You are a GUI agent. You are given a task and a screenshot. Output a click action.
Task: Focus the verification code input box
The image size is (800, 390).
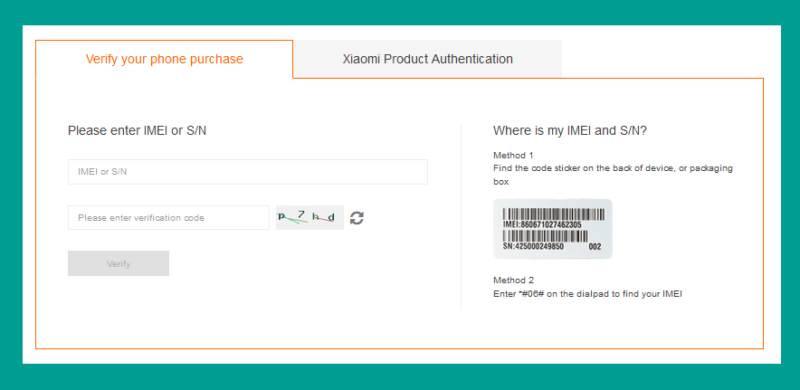click(168, 218)
